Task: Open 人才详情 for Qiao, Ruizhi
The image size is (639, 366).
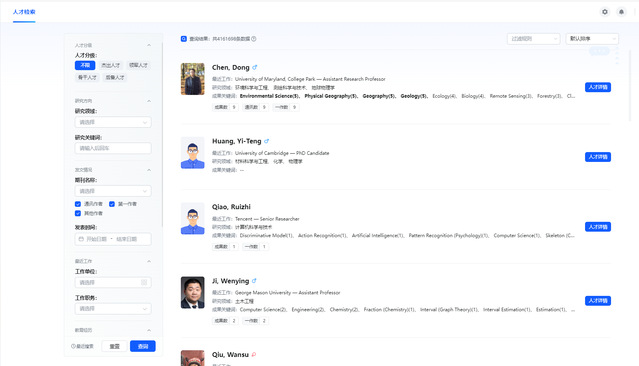Action: point(598,227)
